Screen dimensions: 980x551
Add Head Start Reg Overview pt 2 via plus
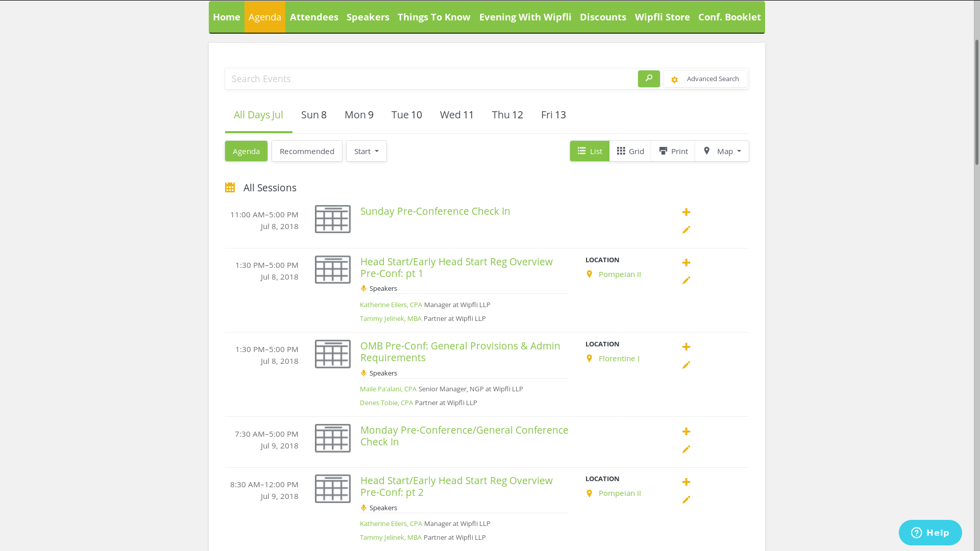687,482
